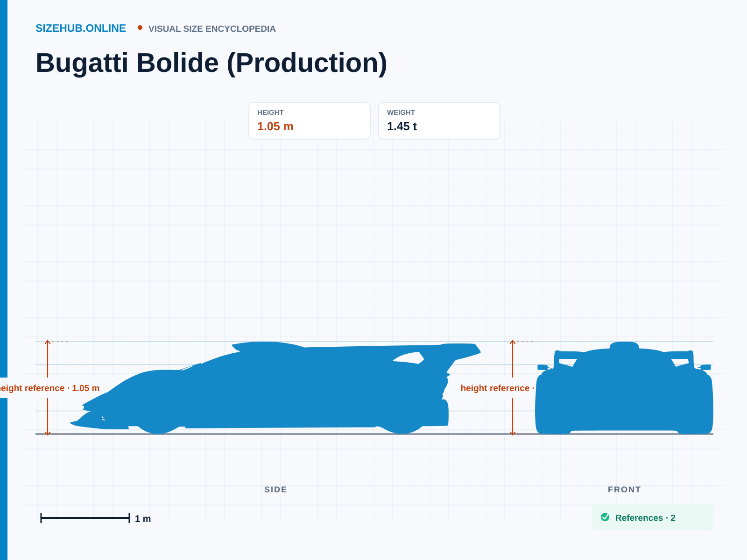The width and height of the screenshot is (747, 560).
Task: Click the FRONT view label
Action: pos(624,490)
